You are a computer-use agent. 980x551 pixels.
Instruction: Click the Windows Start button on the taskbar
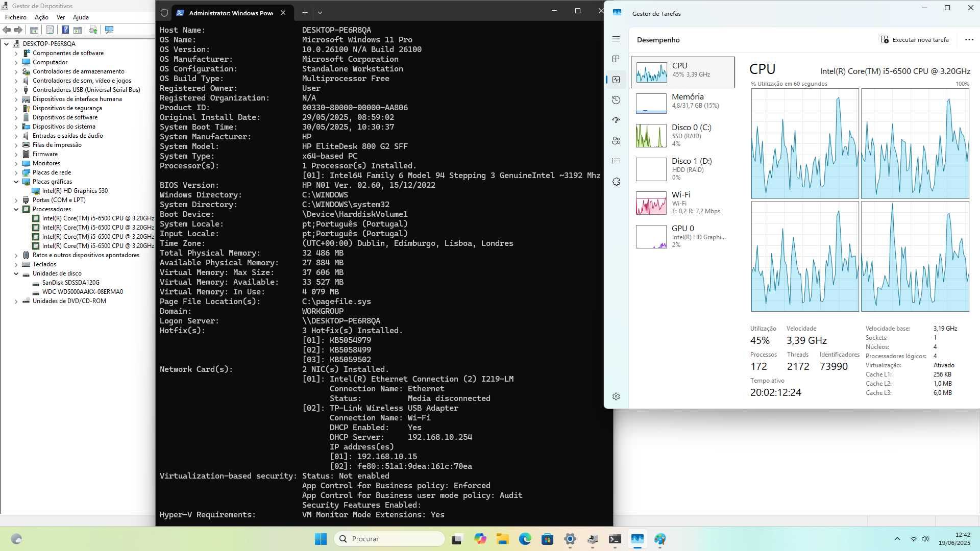321,539
